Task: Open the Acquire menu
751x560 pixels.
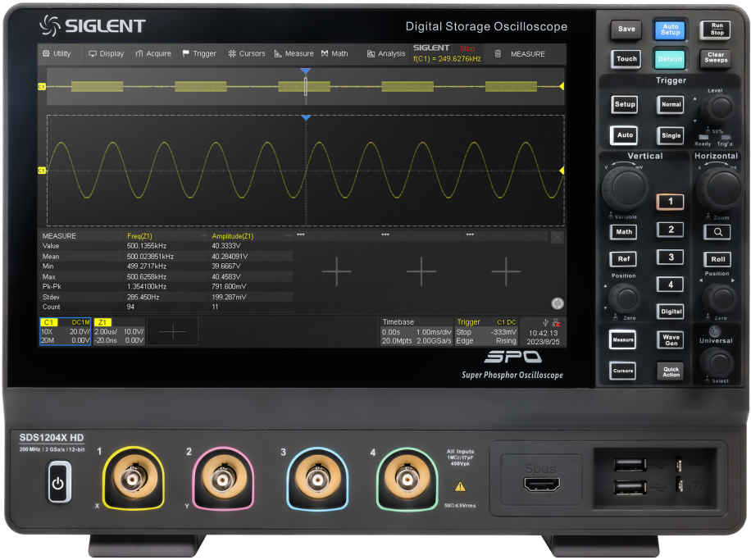Action: tap(153, 53)
